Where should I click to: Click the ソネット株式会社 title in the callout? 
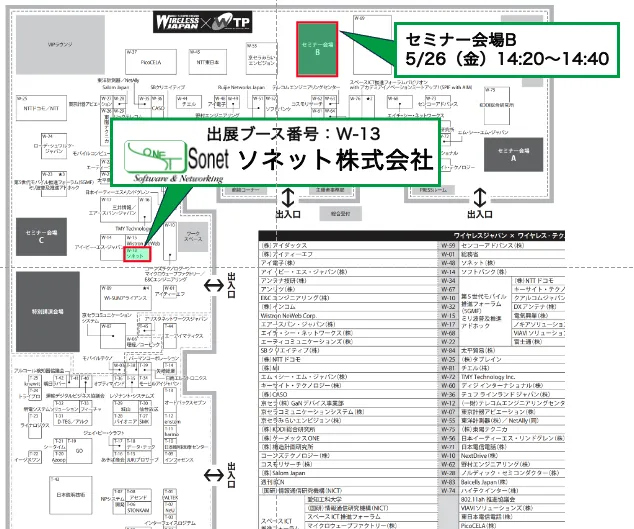pos(336,159)
